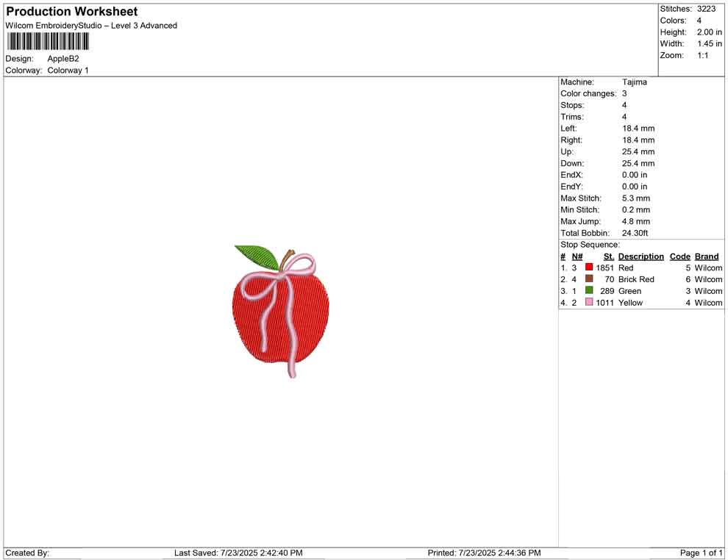Click the Left value '18.4 mm'
This screenshot has width=728, height=560.
click(638, 128)
